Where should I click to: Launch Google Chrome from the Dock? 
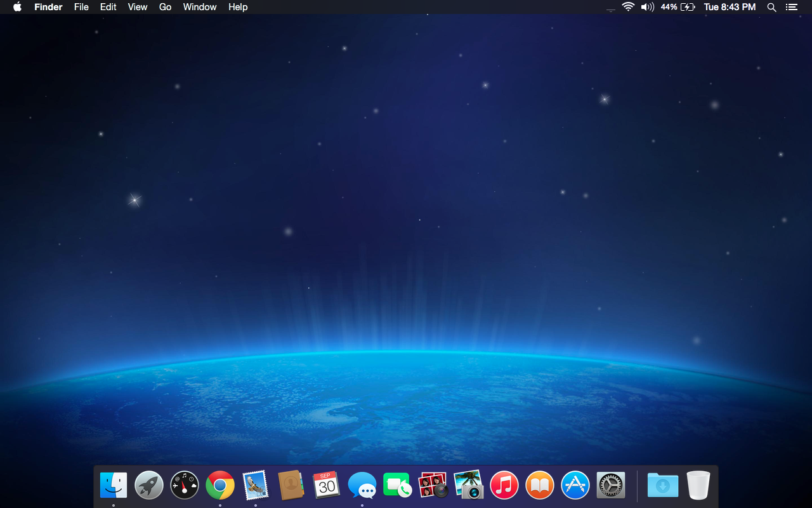pyautogui.click(x=220, y=486)
